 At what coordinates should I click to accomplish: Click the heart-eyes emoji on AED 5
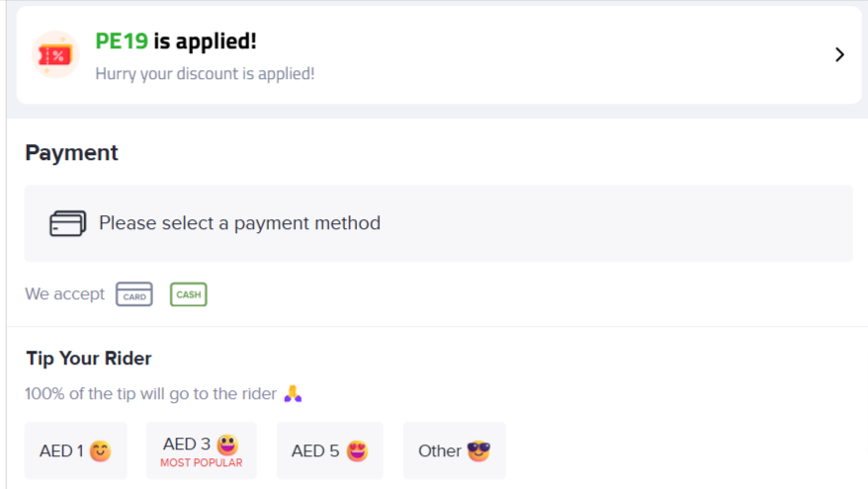click(x=357, y=450)
